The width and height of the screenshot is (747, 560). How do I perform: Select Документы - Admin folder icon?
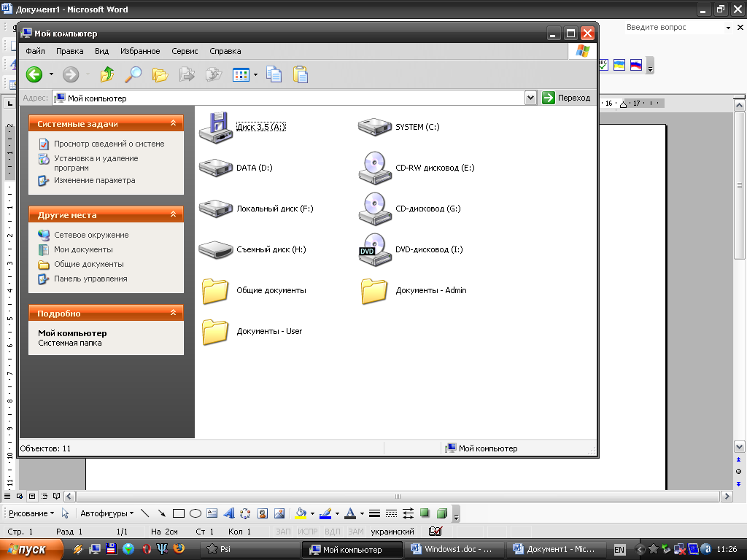(374, 290)
